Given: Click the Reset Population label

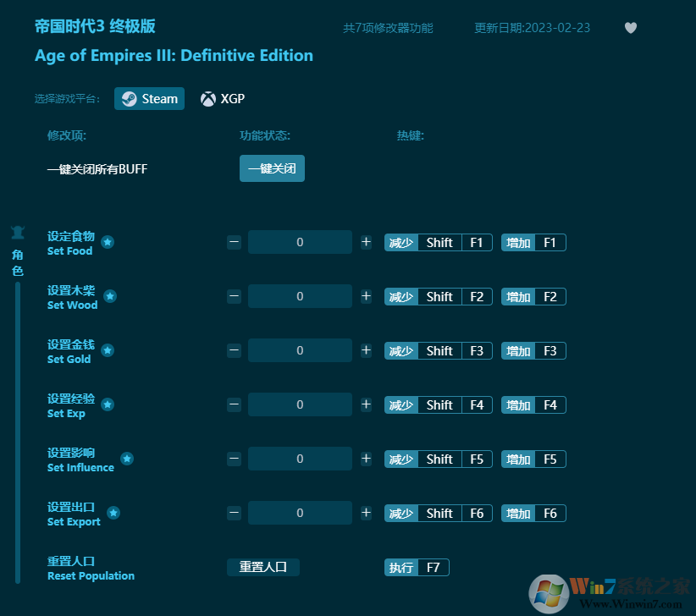Looking at the screenshot, I should tap(91, 575).
